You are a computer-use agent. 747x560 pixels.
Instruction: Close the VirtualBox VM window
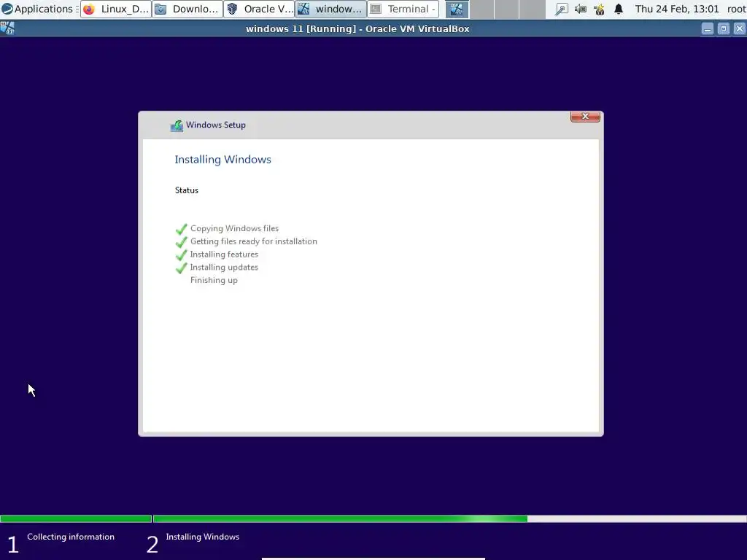(740, 29)
